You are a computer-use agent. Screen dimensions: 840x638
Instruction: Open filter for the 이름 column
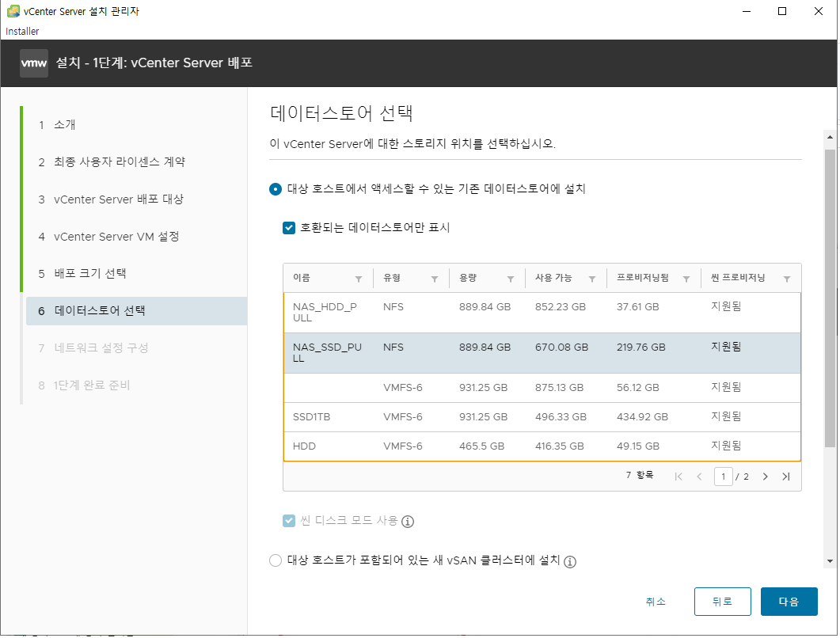tap(359, 279)
